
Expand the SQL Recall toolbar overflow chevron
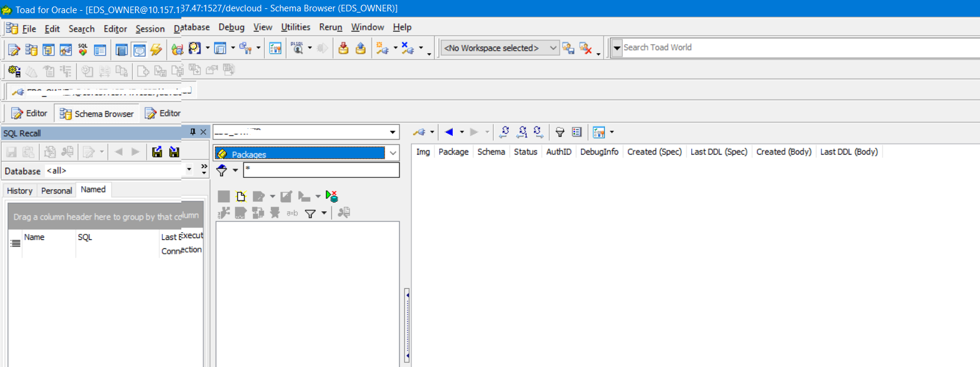pos(204,169)
